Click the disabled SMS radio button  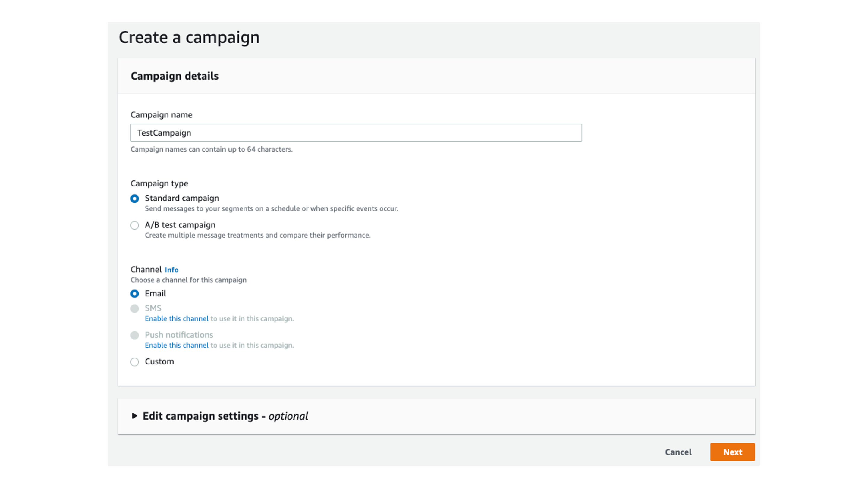pos(134,308)
